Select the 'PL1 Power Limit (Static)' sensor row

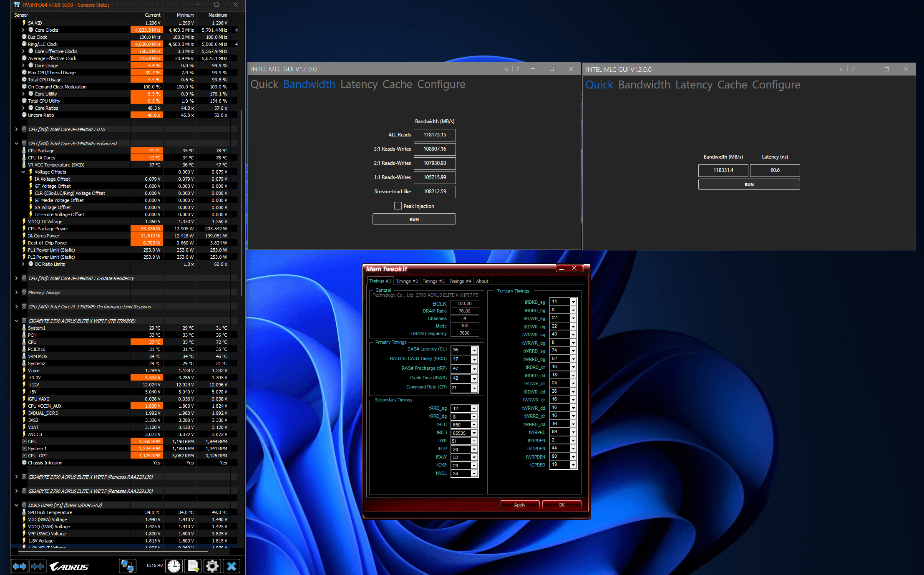[x=125, y=250]
